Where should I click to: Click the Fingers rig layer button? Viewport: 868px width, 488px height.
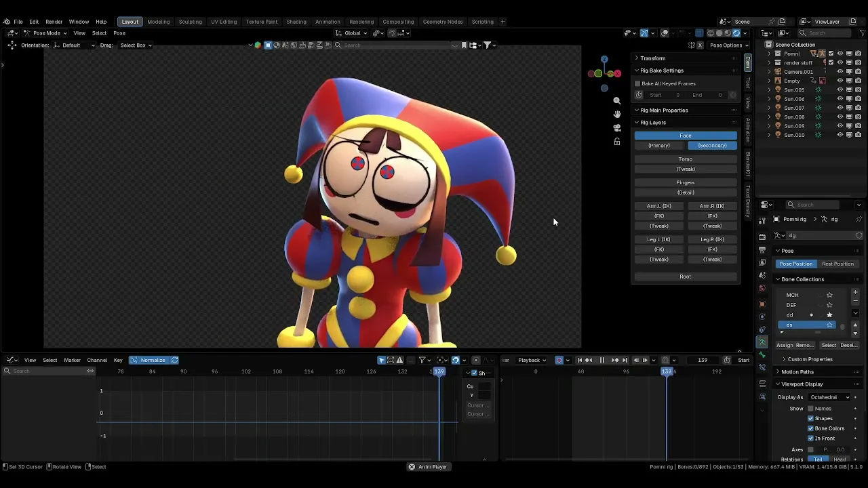point(686,182)
